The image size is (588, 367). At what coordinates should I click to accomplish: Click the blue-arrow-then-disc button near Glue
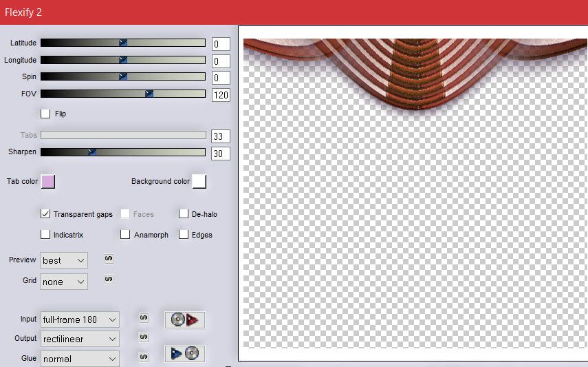click(184, 353)
